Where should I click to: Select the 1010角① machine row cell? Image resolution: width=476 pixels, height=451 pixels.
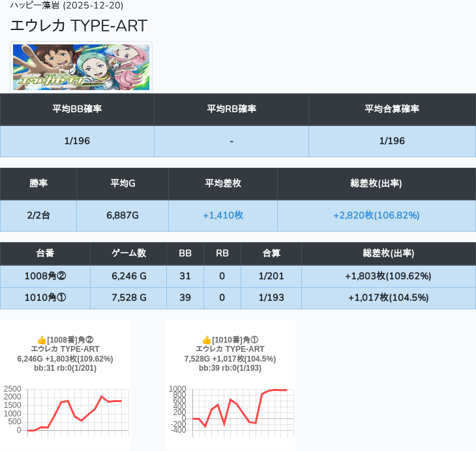45,298
